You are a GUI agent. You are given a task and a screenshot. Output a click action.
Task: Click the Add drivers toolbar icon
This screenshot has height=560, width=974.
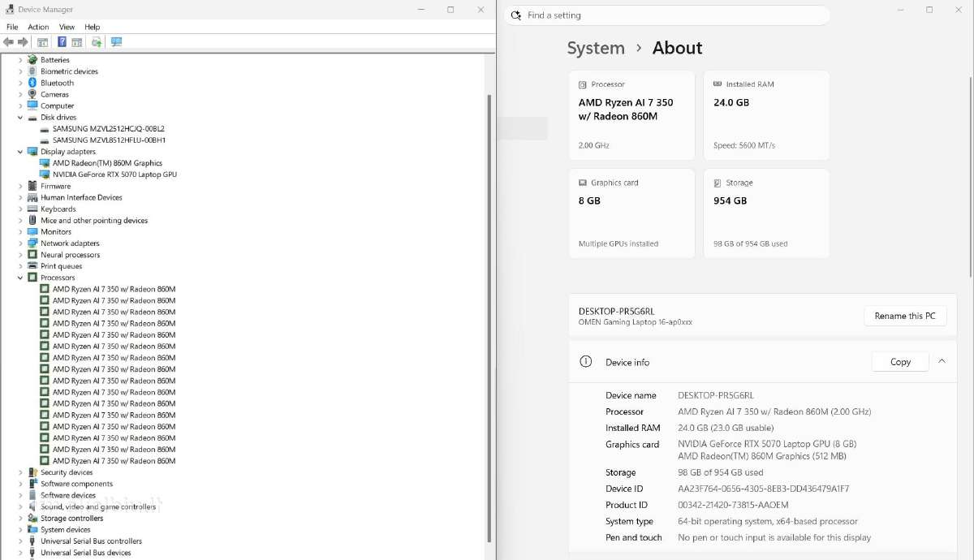point(97,42)
